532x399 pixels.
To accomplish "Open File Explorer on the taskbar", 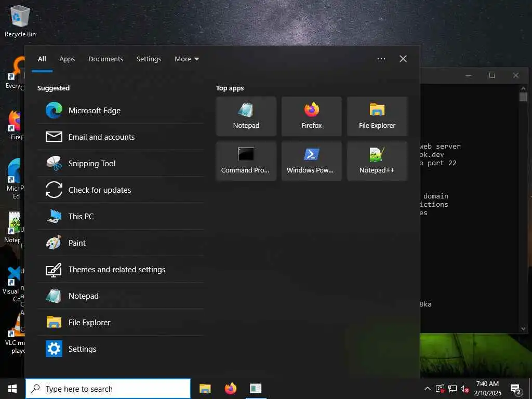I will (x=205, y=389).
